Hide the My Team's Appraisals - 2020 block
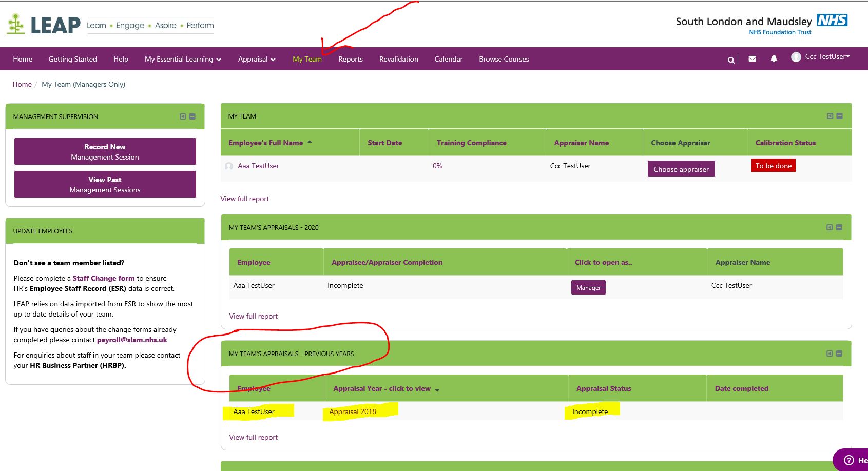Image resolution: width=868 pixels, height=471 pixels. coord(839,227)
